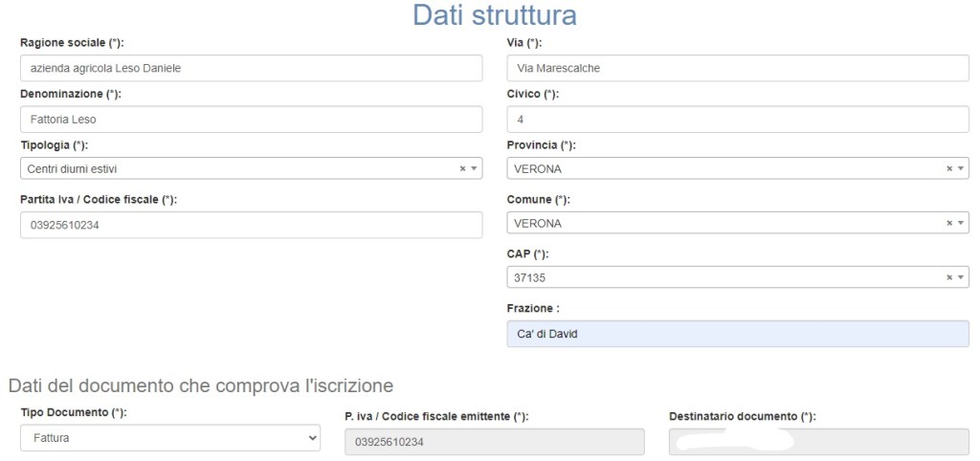The width and height of the screenshot is (980, 461).
Task: Clear the Provincia selection with its ×
Action: coord(949,168)
